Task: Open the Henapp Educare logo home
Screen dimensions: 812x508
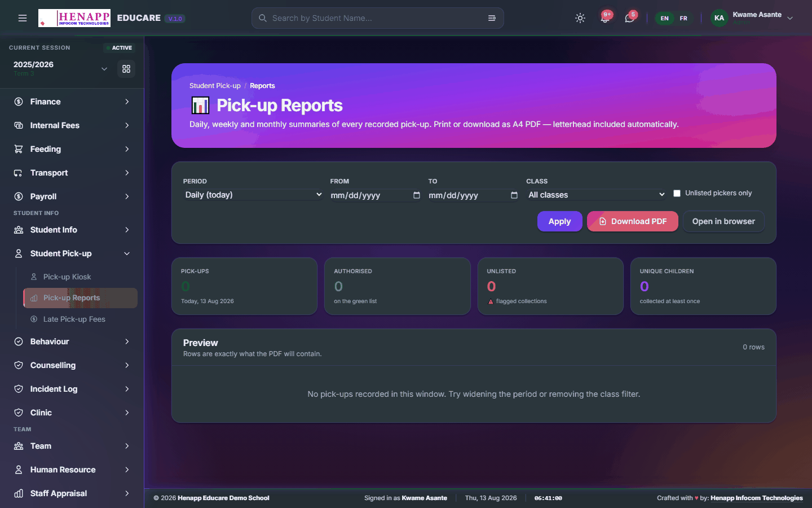Action: [74, 18]
